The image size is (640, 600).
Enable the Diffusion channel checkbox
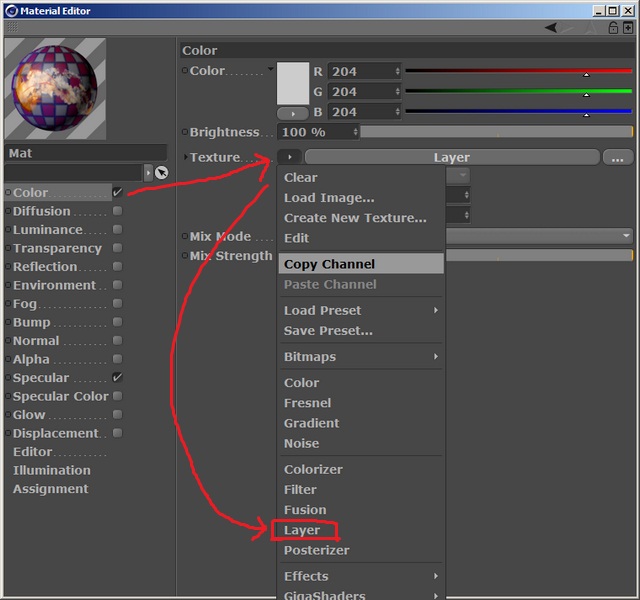tap(118, 211)
